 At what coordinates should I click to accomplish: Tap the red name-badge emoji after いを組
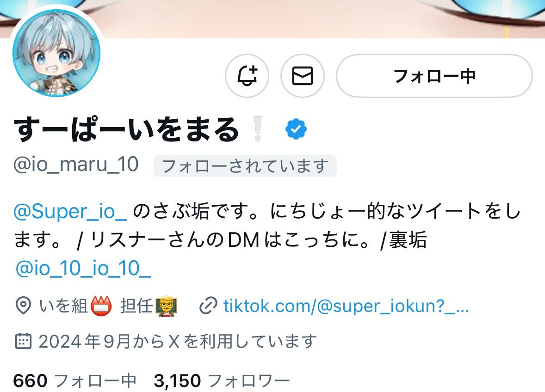tap(101, 306)
